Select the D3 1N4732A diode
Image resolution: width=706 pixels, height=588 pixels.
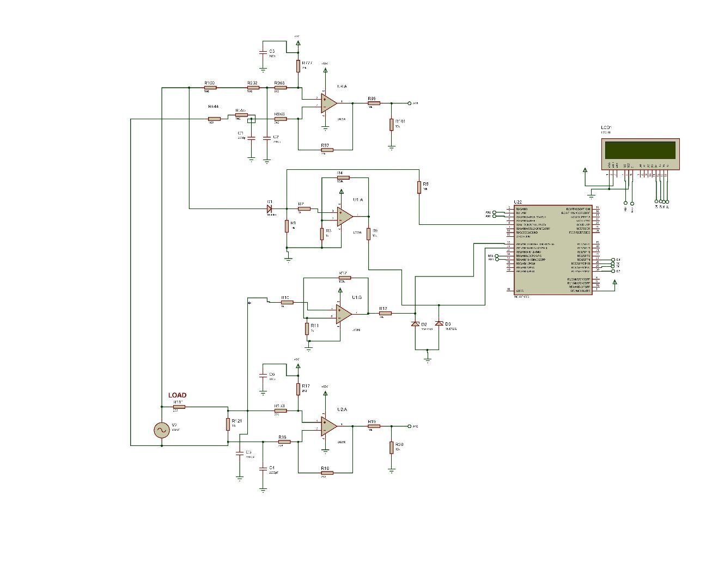point(439,324)
